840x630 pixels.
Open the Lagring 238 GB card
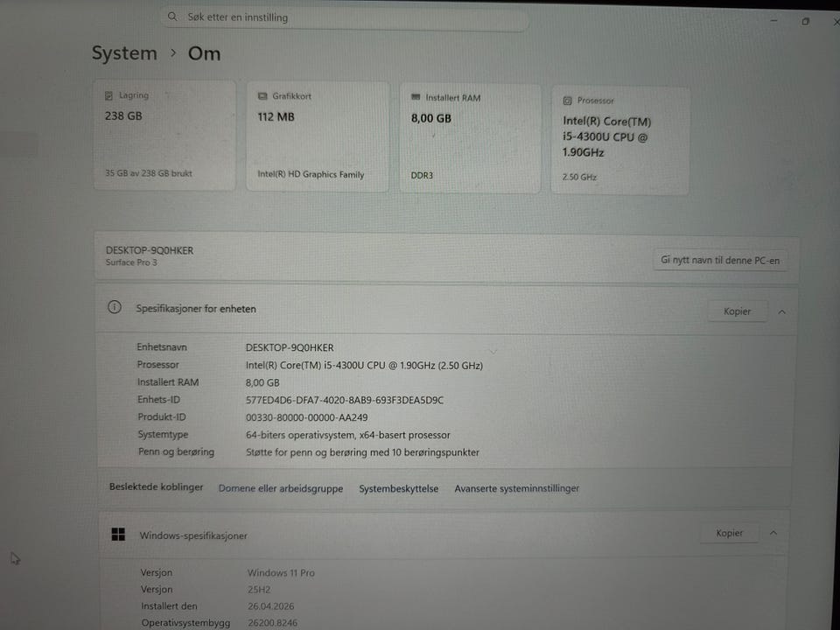164,135
